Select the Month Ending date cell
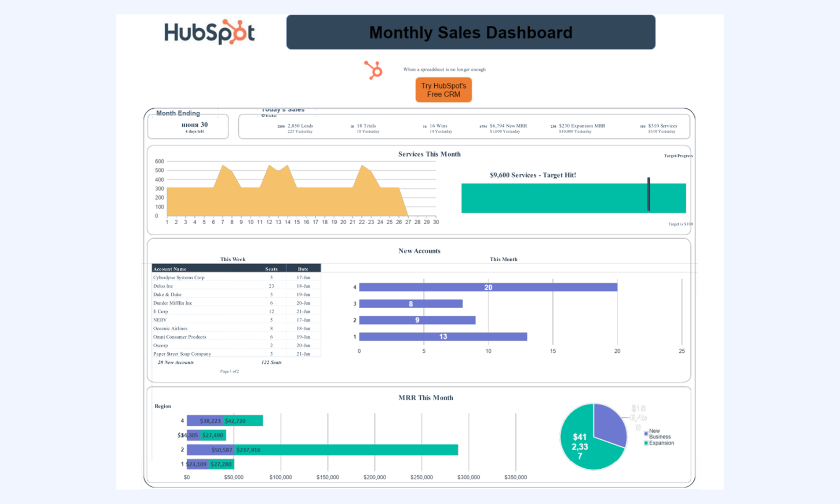The height and width of the screenshot is (504, 840). click(188, 127)
